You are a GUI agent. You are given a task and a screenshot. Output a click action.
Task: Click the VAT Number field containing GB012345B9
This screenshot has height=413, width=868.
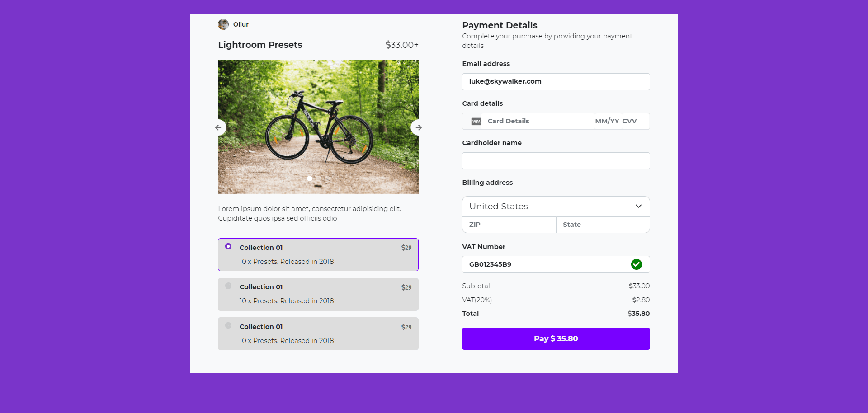(x=542, y=264)
